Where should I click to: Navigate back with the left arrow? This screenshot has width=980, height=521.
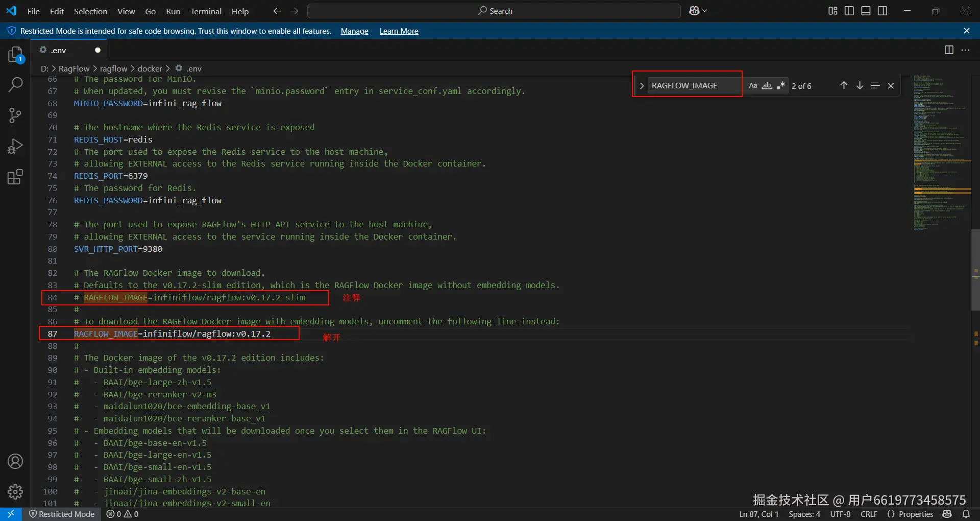pos(277,11)
